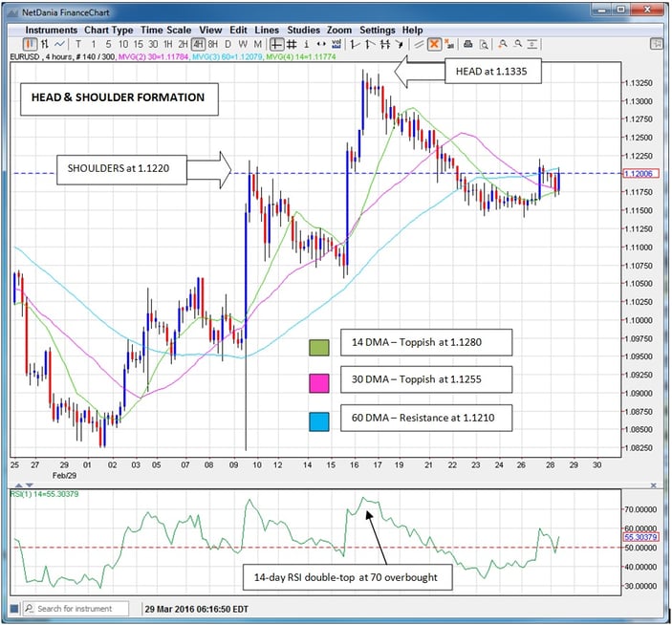Viewport: 672px width, 625px height.
Task: Set time scale to Monthly (M)
Action: click(257, 44)
